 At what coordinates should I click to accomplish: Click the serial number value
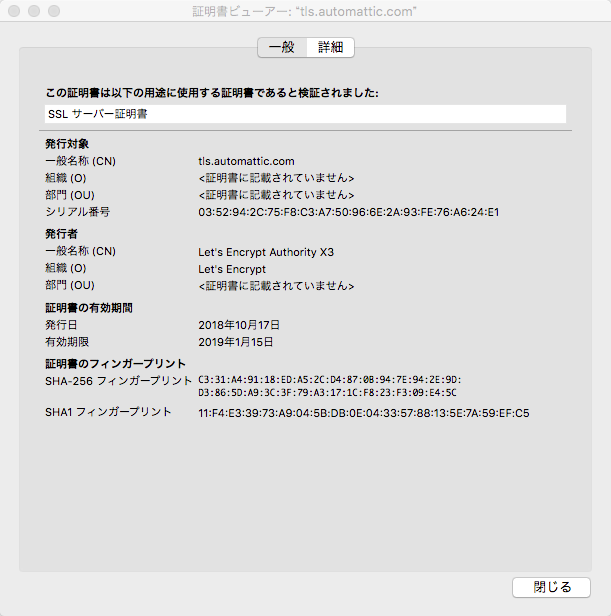[x=348, y=212]
